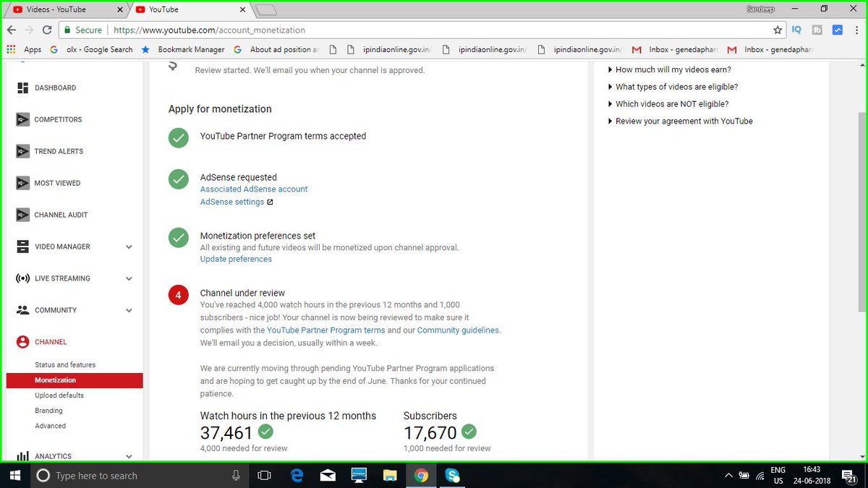The image size is (868, 488).
Task: Open vidIQ Competitors sidebar item
Action: (x=58, y=119)
